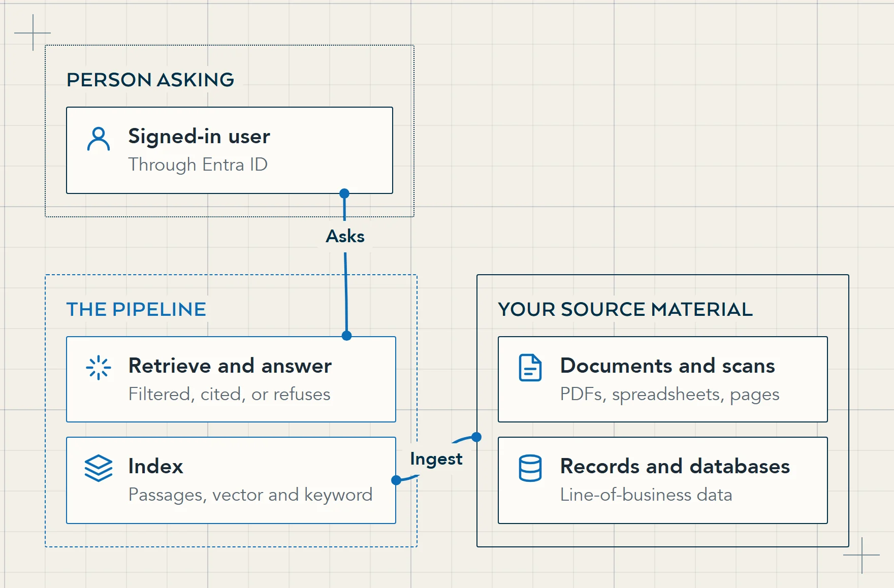Click connector endpoint dot on Index box
The image size is (894, 588).
coord(396,480)
